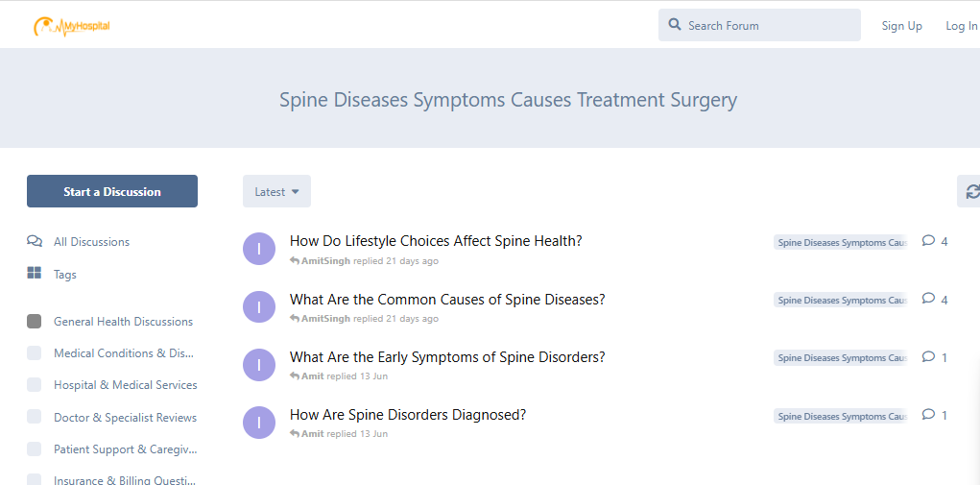Open the Log In link
Screen dimensions: 980x485
pos(961,26)
